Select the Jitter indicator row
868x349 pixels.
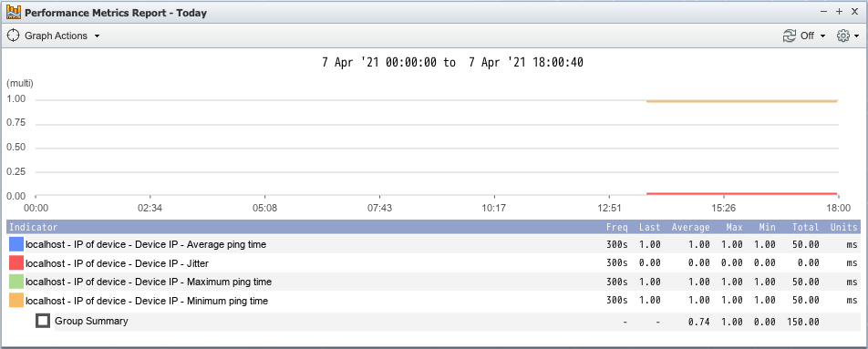434,263
